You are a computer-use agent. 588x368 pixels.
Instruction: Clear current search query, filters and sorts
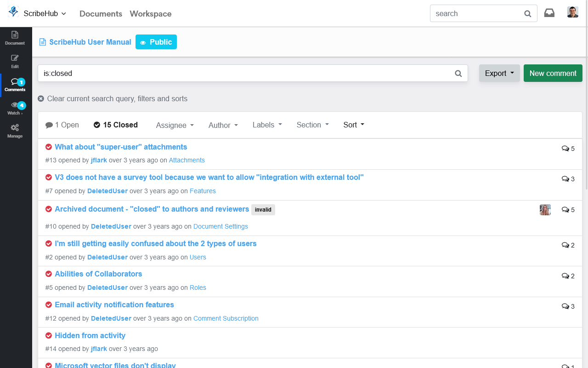[113, 98]
